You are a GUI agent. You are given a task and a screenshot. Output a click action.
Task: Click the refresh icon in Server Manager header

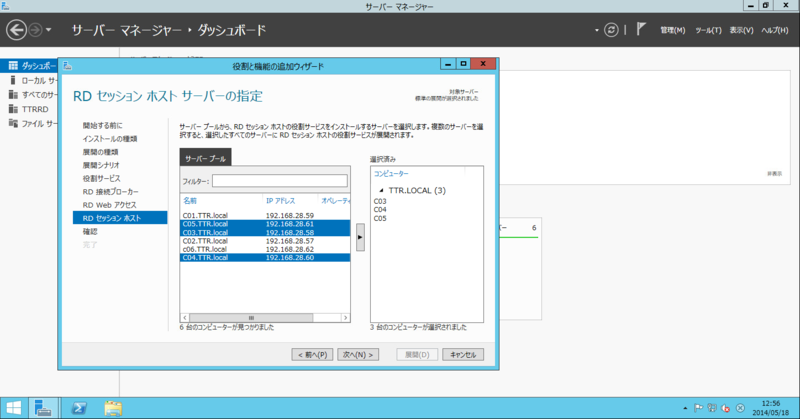tap(611, 30)
